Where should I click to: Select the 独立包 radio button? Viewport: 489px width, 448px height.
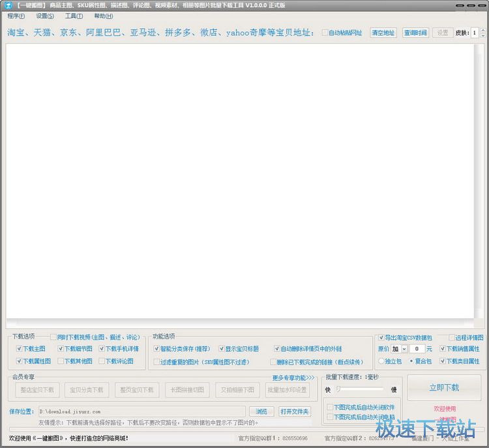pos(381,361)
